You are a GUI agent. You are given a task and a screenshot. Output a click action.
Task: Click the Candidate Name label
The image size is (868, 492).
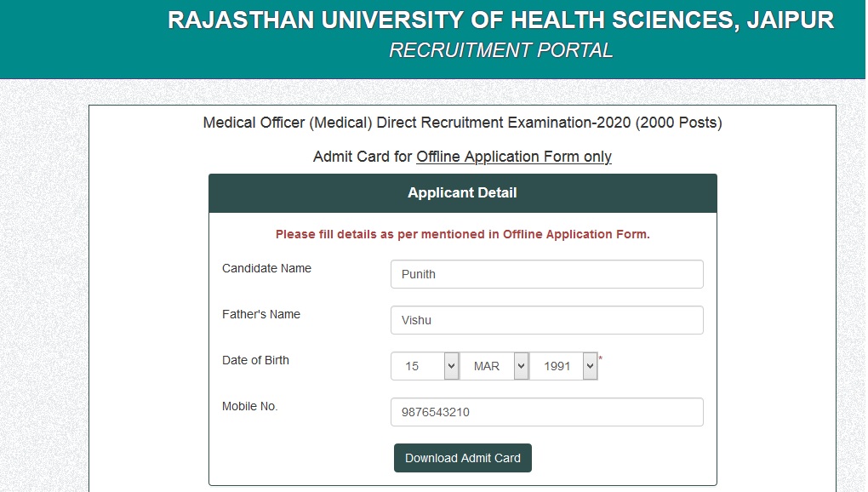[x=267, y=268]
